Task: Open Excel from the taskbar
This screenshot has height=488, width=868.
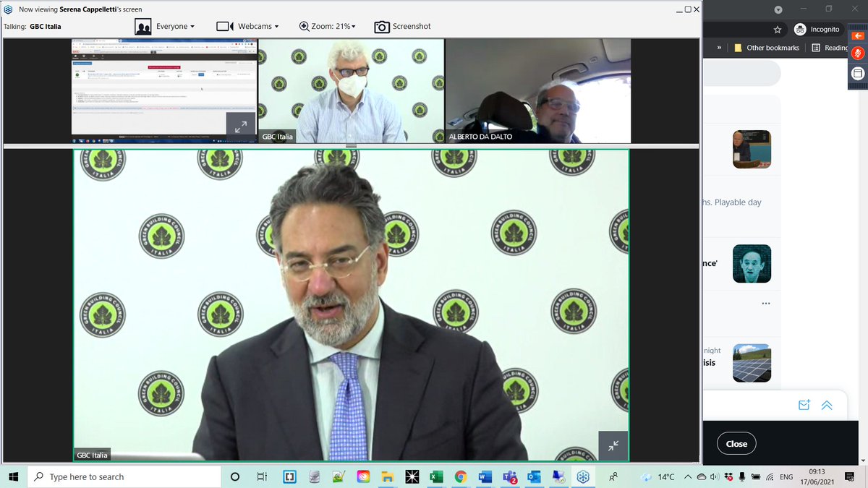Action: [436, 476]
